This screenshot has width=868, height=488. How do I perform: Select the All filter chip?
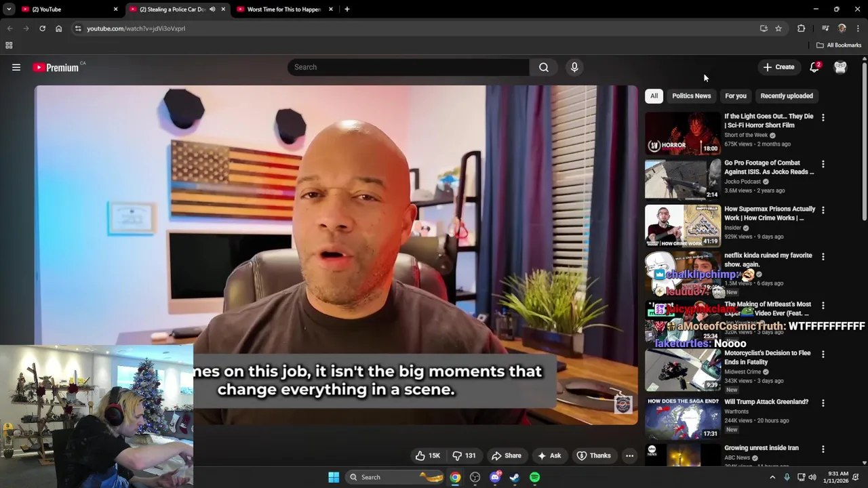click(x=654, y=96)
